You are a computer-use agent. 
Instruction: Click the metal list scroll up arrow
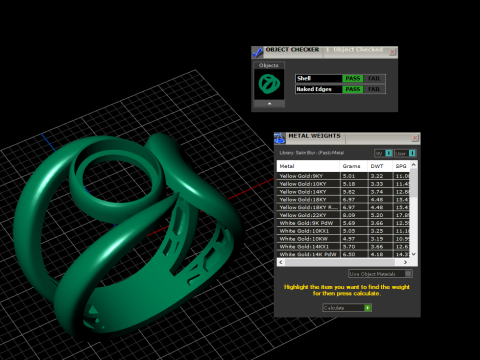pos(414,165)
